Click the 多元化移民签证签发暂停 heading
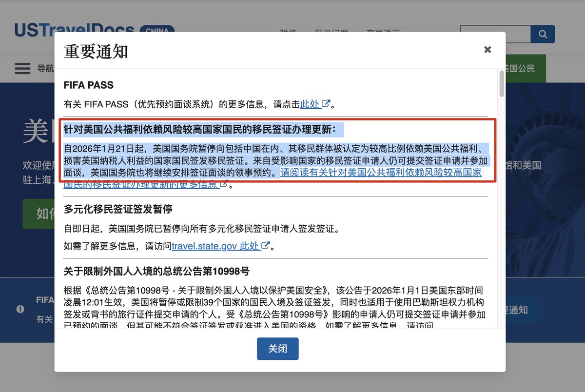 118,209
